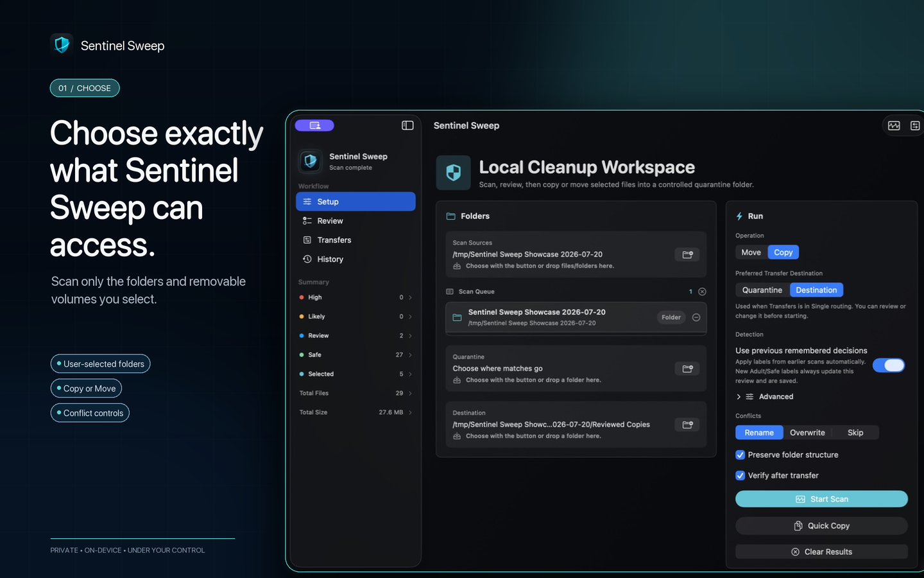The width and height of the screenshot is (924, 578).
Task: Click the queued item folder icon
Action: 458,317
